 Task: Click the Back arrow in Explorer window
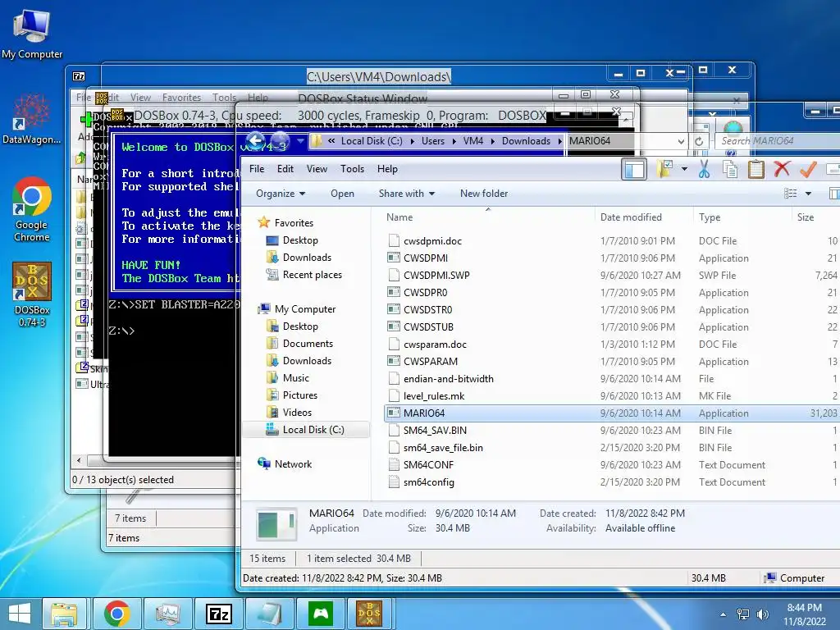[x=256, y=141]
